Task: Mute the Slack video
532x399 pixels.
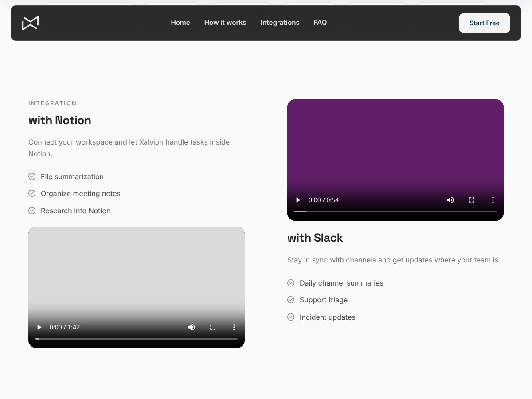Action: tap(450, 200)
